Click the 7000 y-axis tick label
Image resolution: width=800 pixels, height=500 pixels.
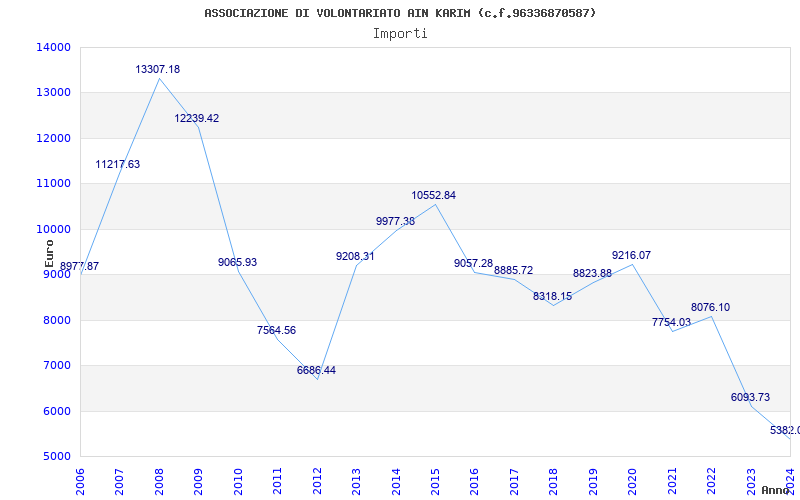coord(57,366)
